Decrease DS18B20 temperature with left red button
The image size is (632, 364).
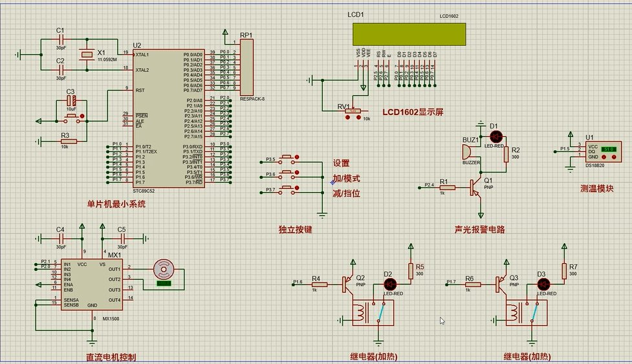click(x=604, y=157)
